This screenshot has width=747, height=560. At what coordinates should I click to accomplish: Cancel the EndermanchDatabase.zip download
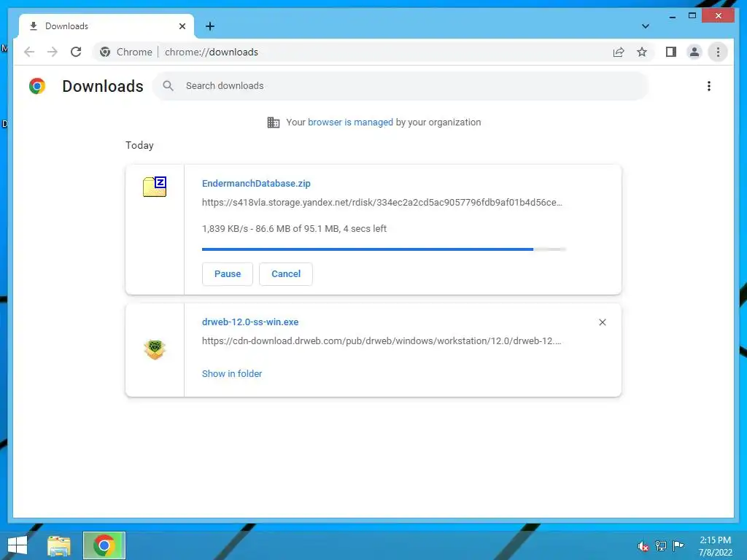pos(286,274)
